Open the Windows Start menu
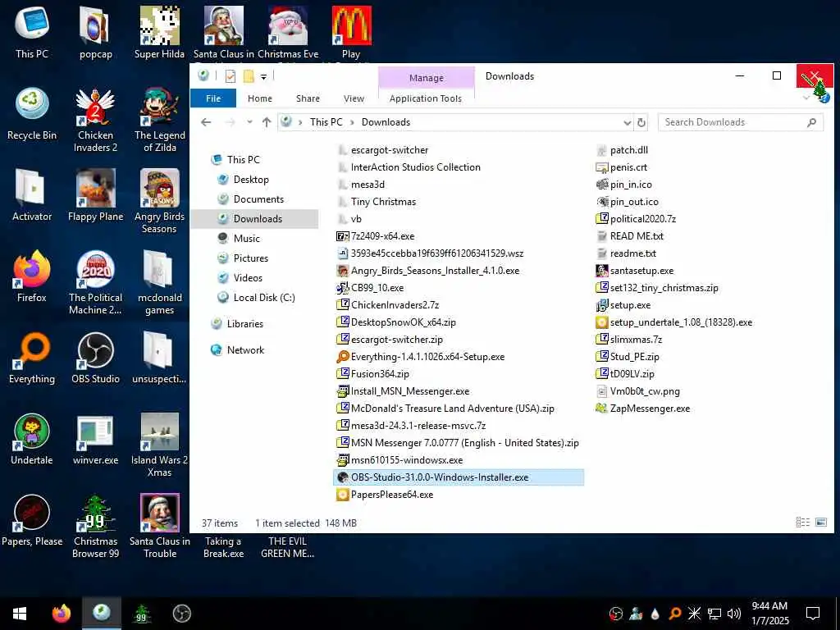The width and height of the screenshot is (840, 630). click(x=20, y=614)
